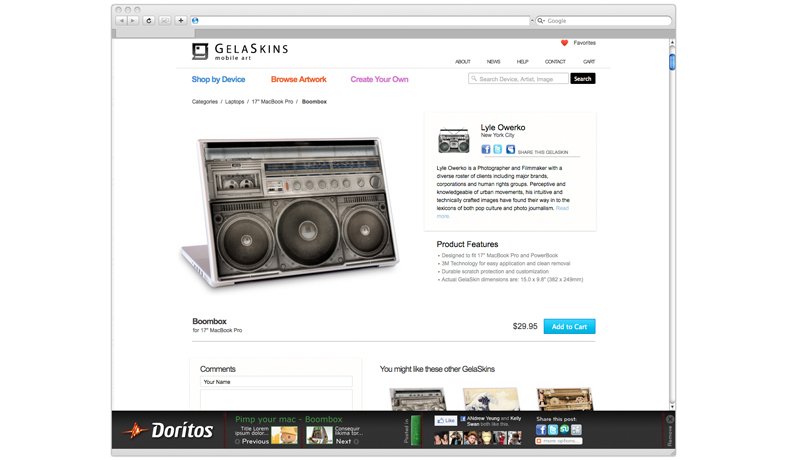Click the browser back arrow button

121,21
